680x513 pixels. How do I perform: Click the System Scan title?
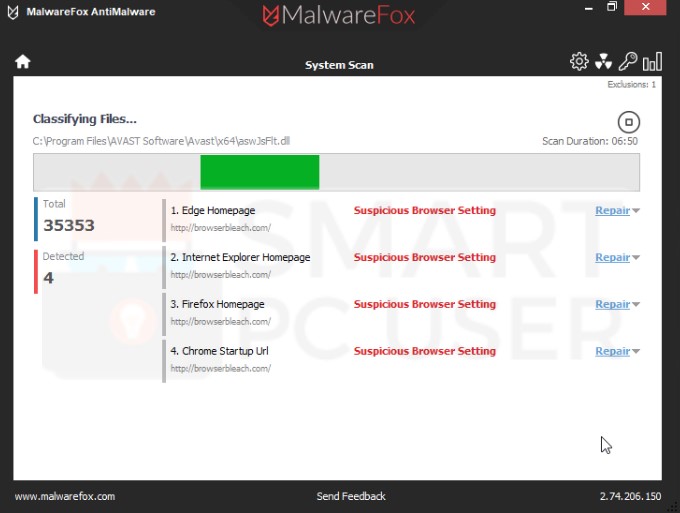(x=339, y=65)
